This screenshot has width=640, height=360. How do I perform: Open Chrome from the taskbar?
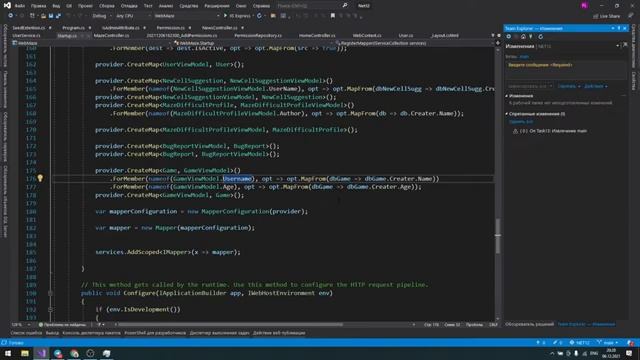coord(74,353)
